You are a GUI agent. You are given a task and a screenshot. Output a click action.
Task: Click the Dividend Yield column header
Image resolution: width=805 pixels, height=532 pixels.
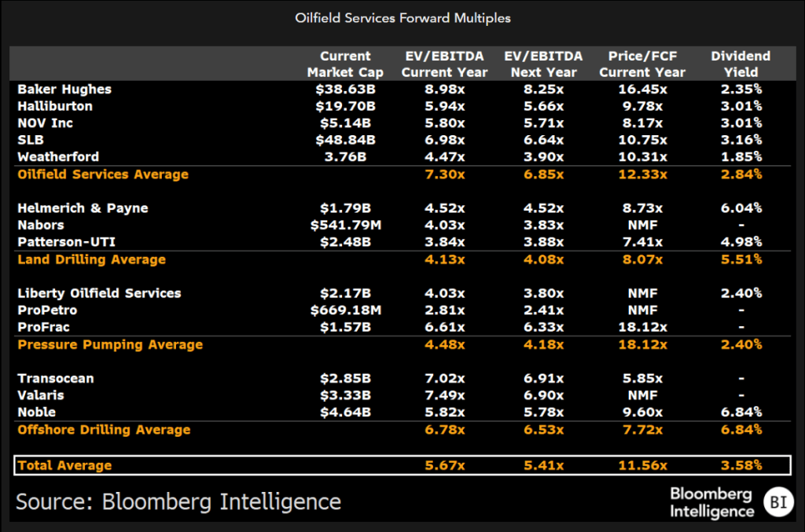[x=740, y=64]
